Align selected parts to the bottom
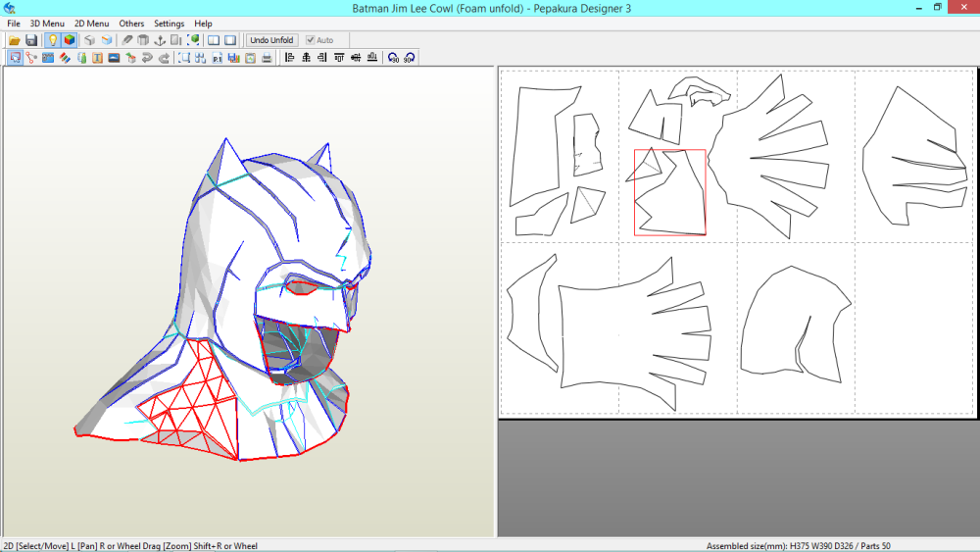 click(372, 58)
